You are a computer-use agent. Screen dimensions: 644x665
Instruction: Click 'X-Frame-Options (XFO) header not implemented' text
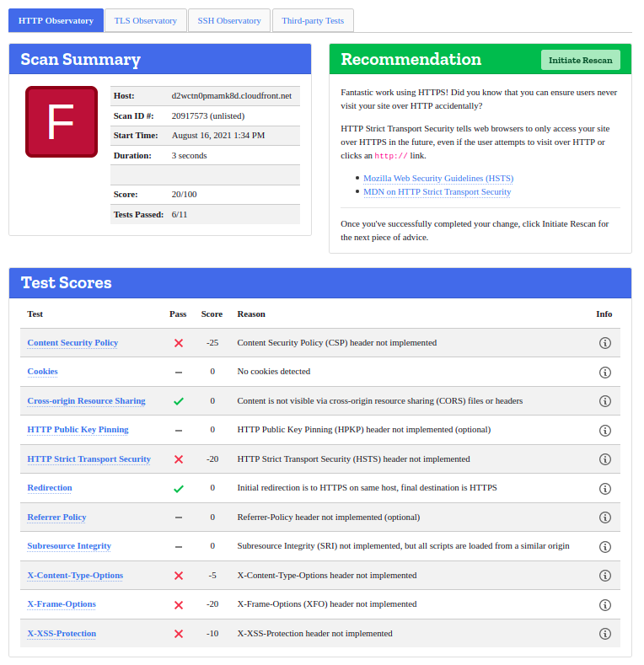tap(327, 604)
